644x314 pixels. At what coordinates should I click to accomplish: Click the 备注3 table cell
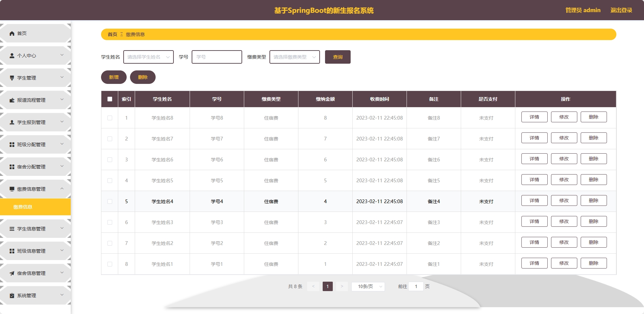pyautogui.click(x=434, y=222)
